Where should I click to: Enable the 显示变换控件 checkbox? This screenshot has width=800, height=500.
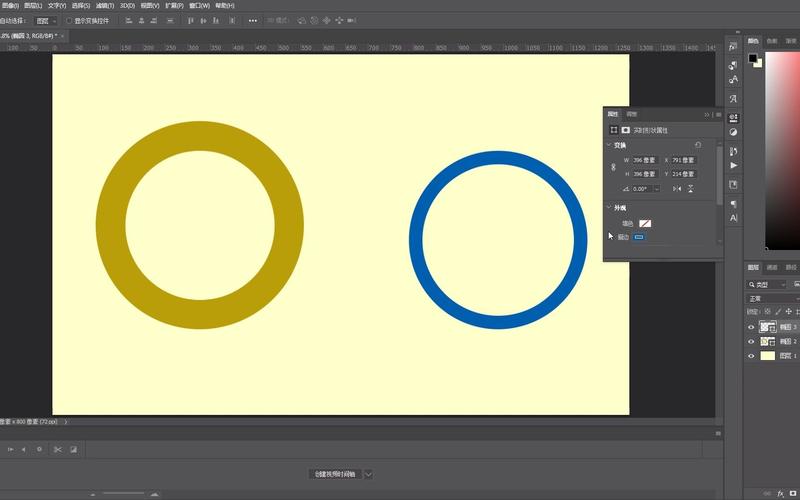[69, 20]
